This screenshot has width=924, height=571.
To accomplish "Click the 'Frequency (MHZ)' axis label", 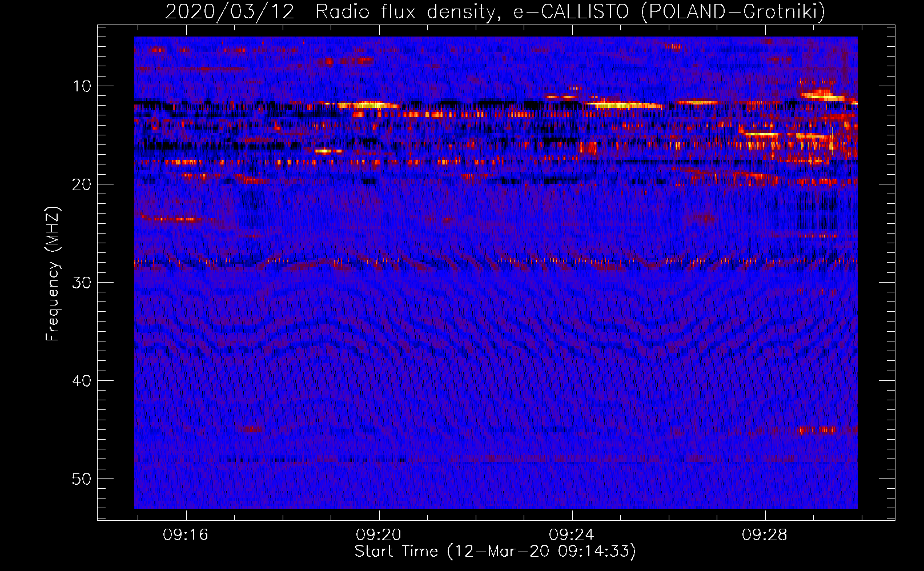I will click(53, 274).
